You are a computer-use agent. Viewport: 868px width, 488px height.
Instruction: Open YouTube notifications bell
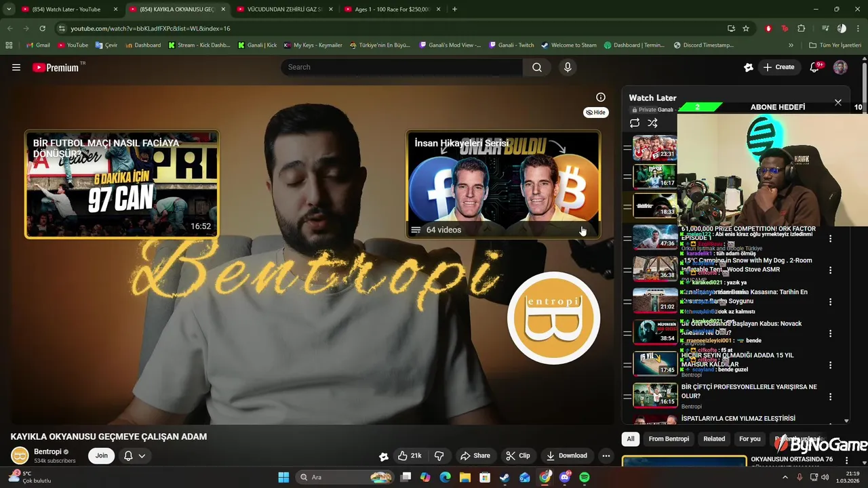click(815, 67)
